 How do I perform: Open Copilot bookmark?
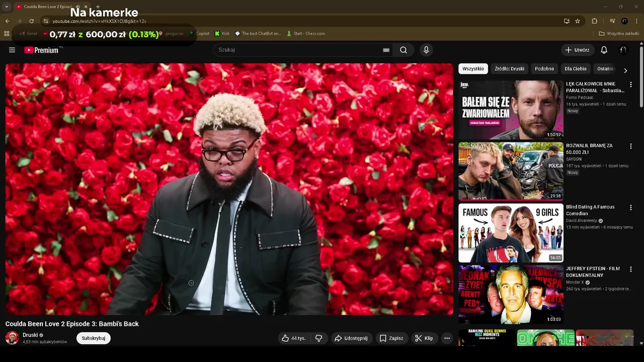(x=199, y=34)
